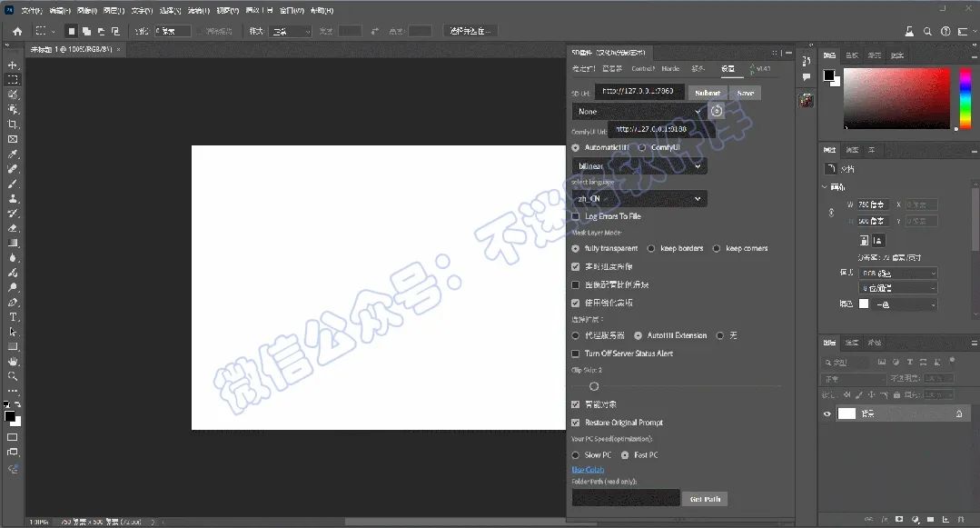Select the Hand tool
Viewport: 980px width, 528px height.
click(x=13, y=362)
